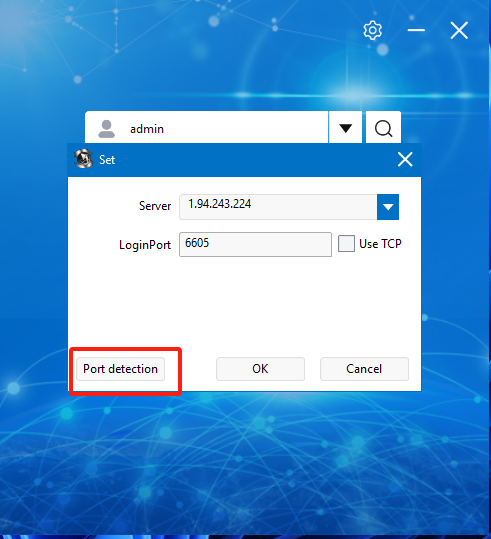Focus the LoginPort field containing 6605
Screen dimensions: 491x539
(x=255, y=244)
